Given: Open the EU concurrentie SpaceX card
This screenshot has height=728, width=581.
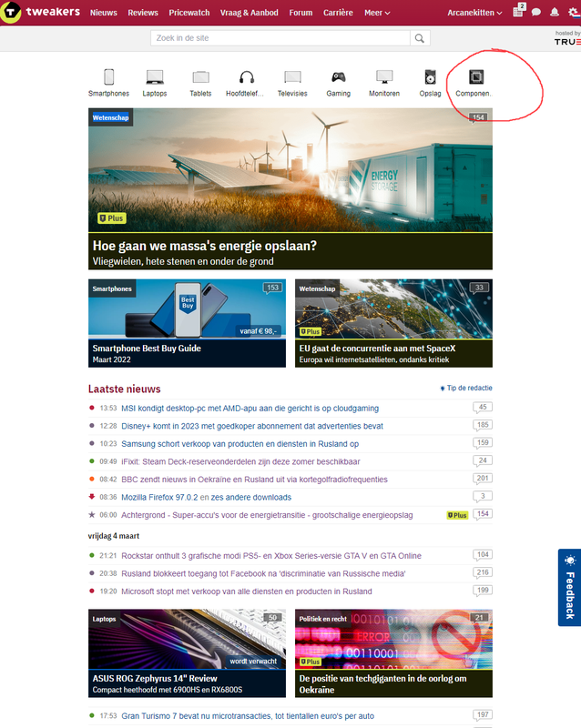Looking at the screenshot, I should tap(393, 323).
